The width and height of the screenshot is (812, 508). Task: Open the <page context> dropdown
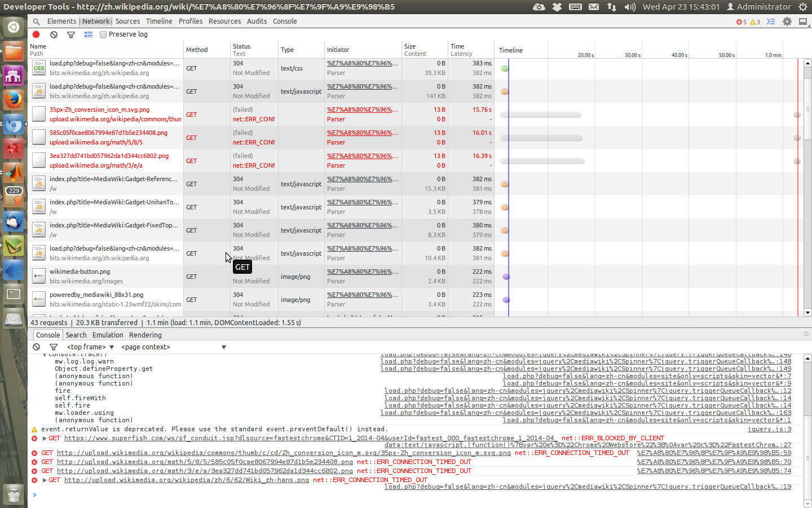tap(174, 347)
